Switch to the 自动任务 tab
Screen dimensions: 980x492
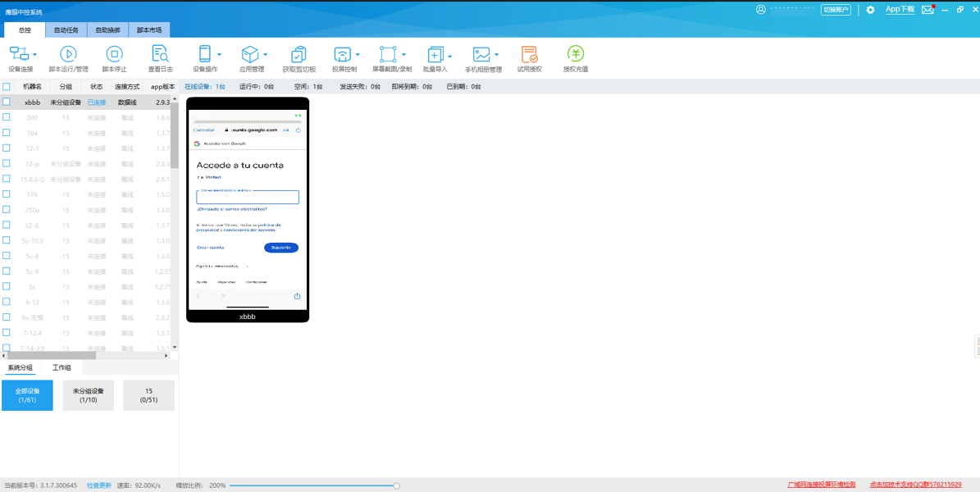click(66, 30)
